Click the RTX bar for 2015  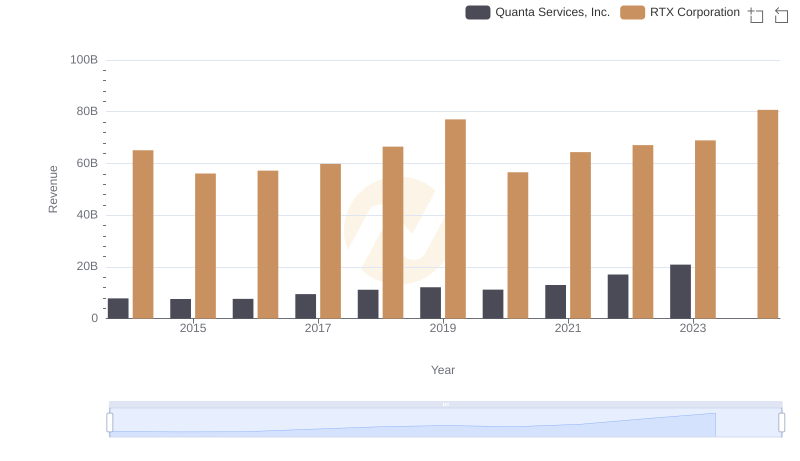coord(205,246)
